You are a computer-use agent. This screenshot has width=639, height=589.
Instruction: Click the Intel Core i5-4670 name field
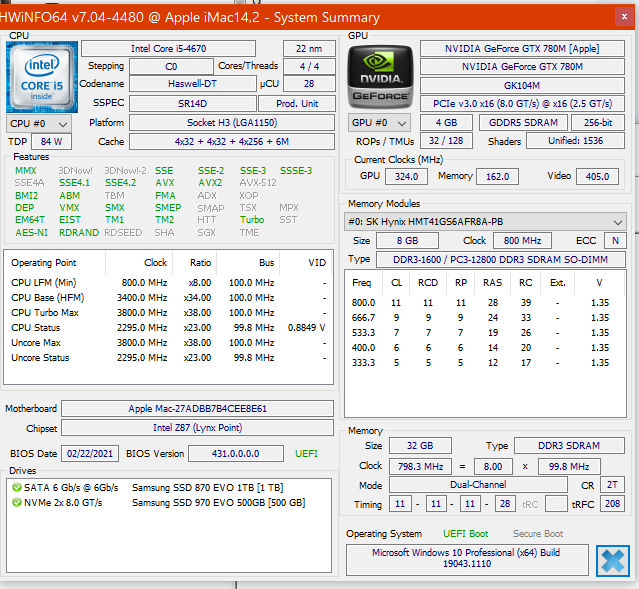tap(168, 49)
